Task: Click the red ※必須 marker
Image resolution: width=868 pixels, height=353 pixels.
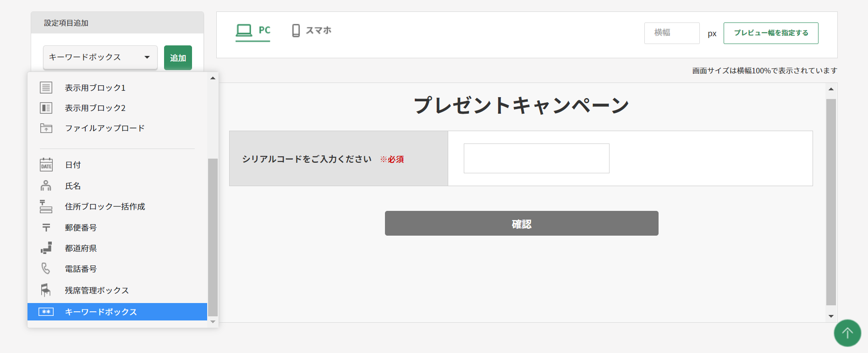Action: (x=392, y=160)
